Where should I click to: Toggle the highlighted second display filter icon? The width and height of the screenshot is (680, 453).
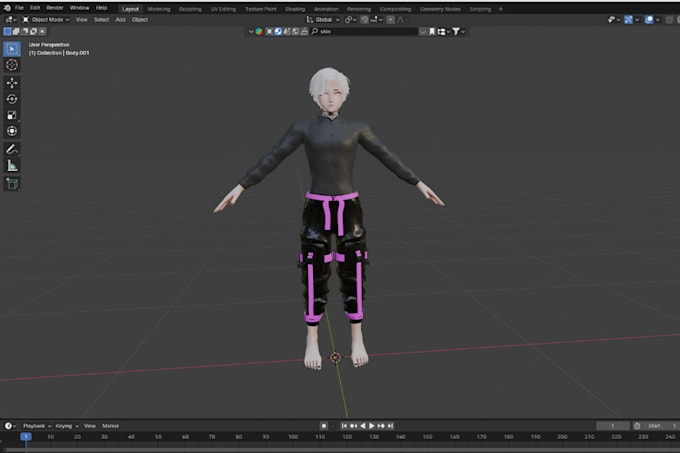(x=278, y=31)
